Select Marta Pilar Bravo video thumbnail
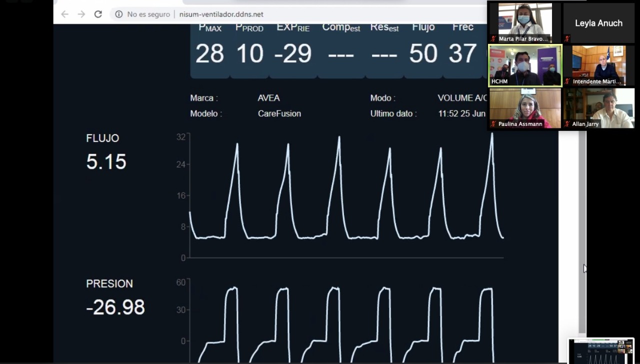This screenshot has height=364, width=640. 525,23
